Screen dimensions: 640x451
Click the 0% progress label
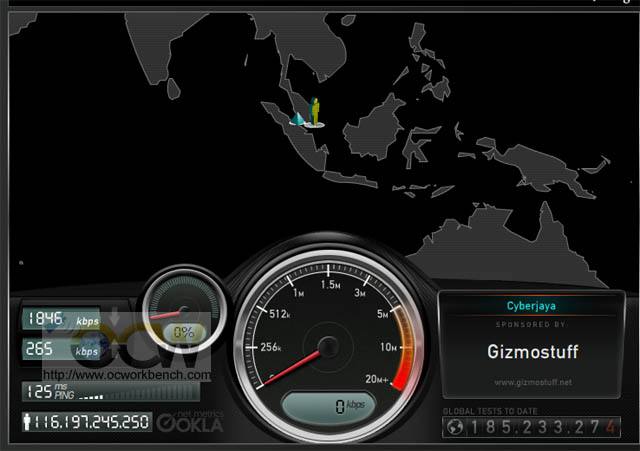184,332
